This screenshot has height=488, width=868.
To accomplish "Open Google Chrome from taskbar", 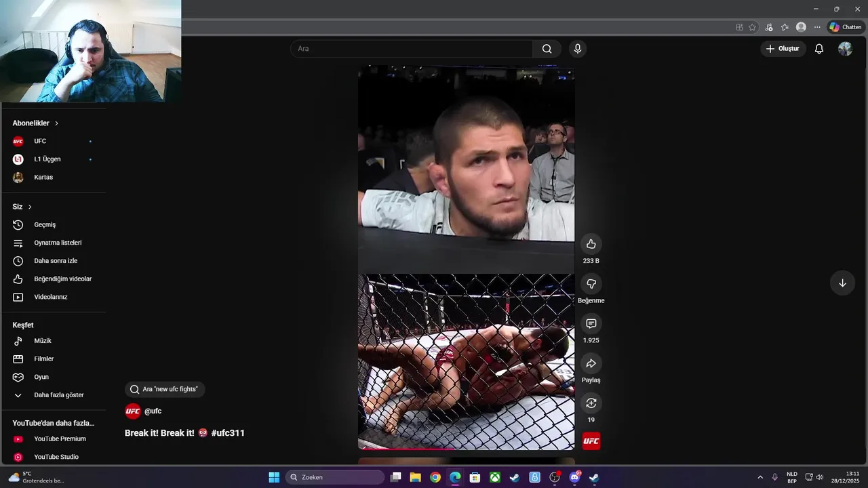I will [435, 477].
